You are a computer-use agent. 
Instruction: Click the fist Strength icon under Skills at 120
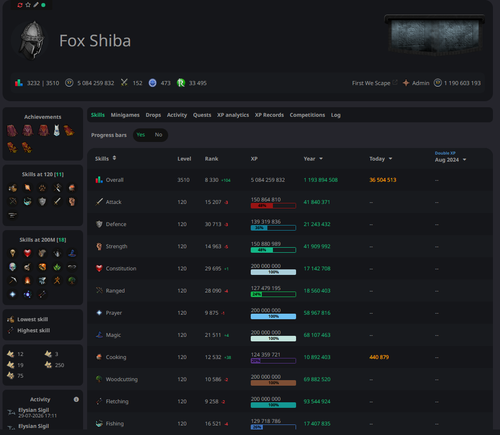coord(72,201)
